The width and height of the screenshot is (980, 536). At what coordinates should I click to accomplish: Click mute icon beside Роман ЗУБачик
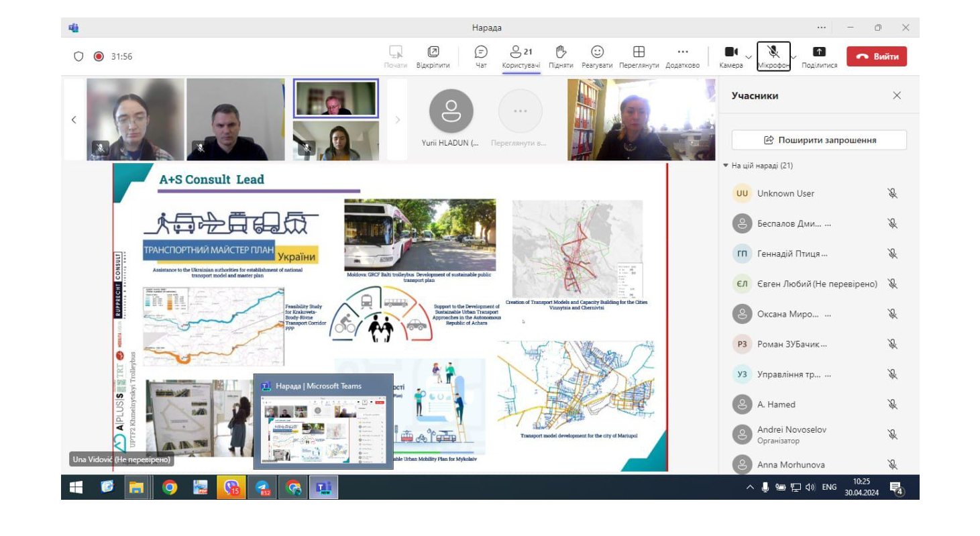coord(892,344)
